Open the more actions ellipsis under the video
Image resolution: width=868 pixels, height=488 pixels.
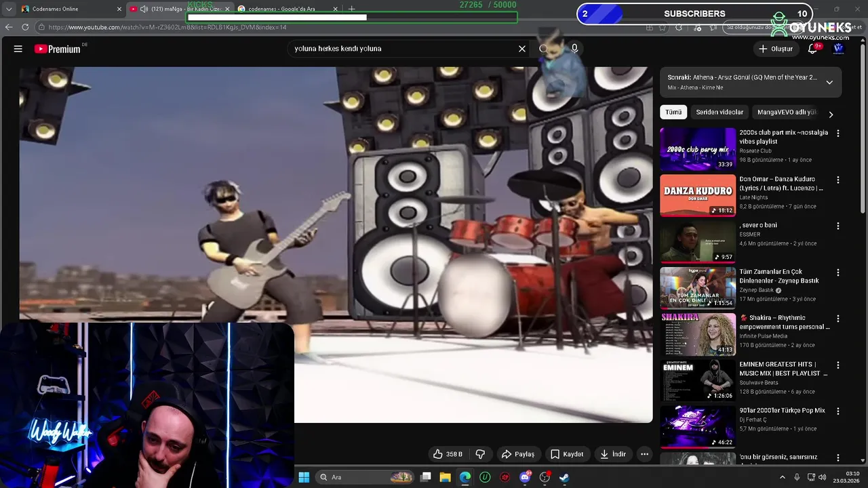[x=645, y=454]
